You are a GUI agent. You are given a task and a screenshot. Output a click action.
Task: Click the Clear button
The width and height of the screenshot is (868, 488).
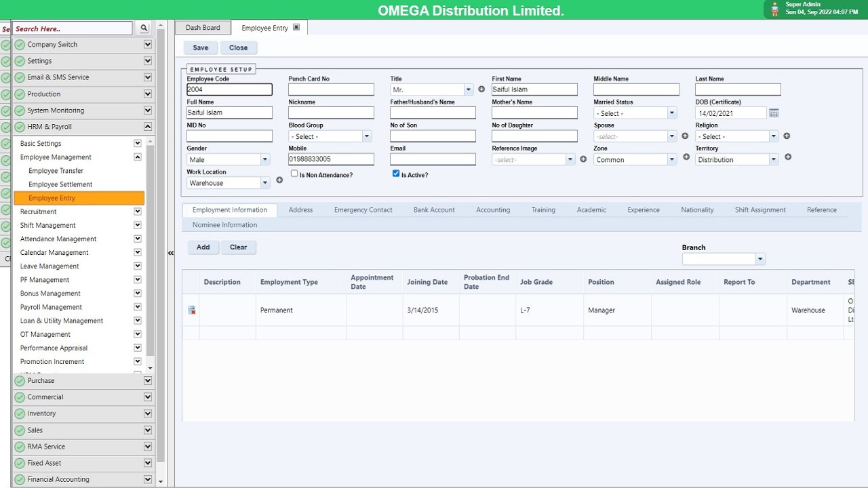pyautogui.click(x=239, y=247)
